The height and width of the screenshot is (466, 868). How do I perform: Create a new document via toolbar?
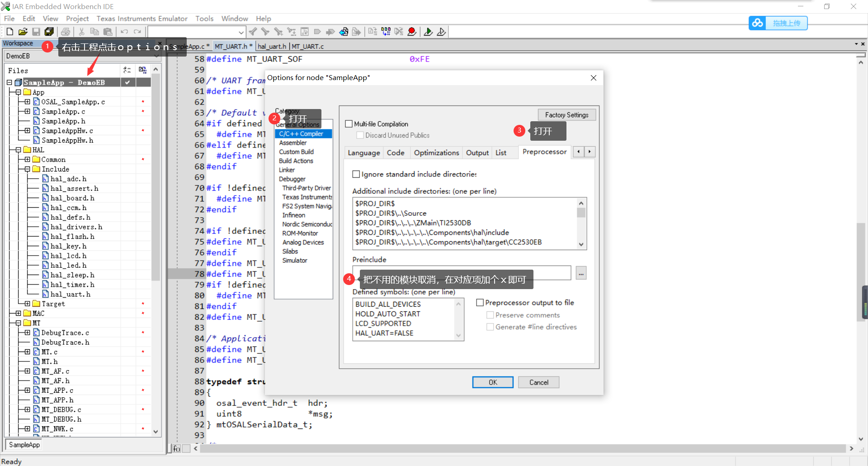pos(10,32)
